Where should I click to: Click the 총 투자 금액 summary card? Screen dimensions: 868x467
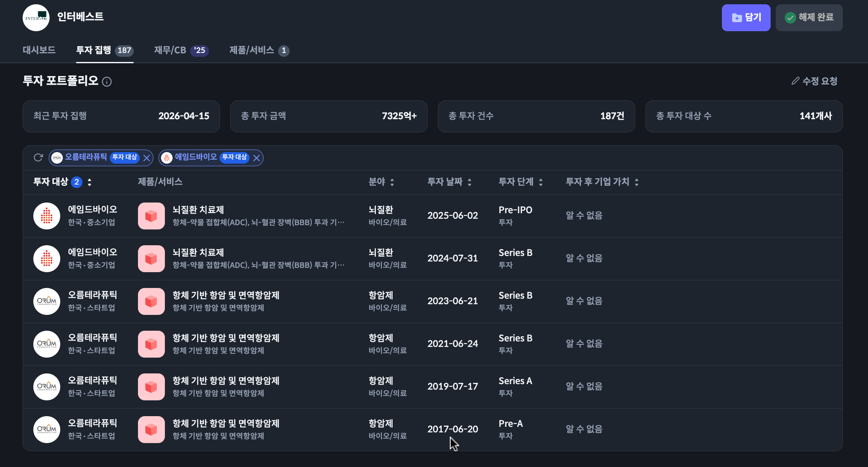coord(329,116)
